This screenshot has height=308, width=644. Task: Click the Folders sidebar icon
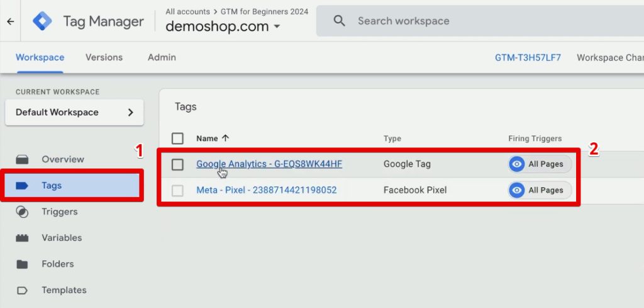pos(22,264)
